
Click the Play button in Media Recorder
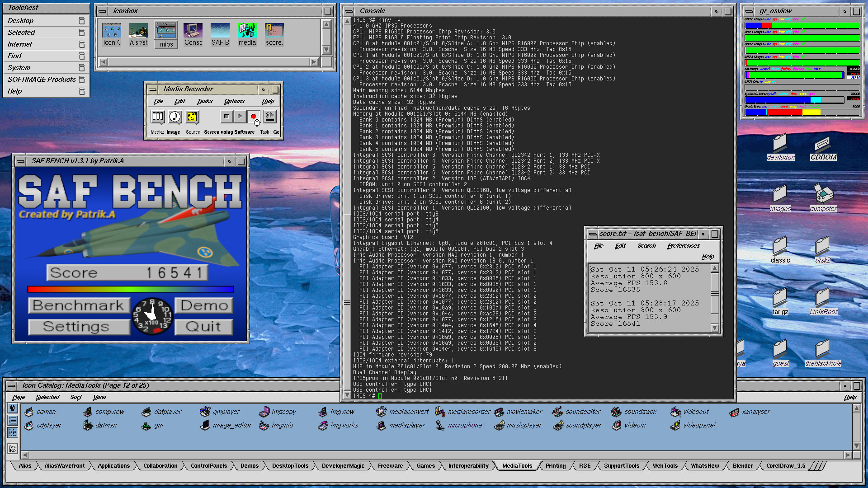coord(240,117)
